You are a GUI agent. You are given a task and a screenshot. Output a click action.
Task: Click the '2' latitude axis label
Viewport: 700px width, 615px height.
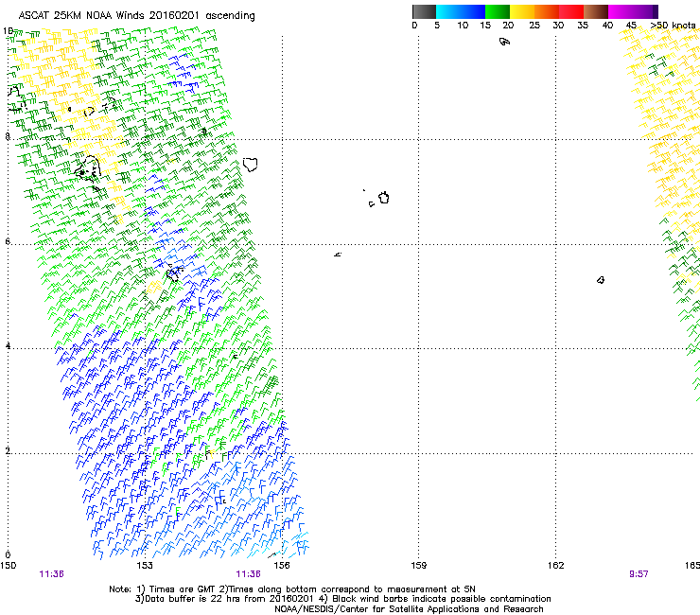click(x=8, y=451)
